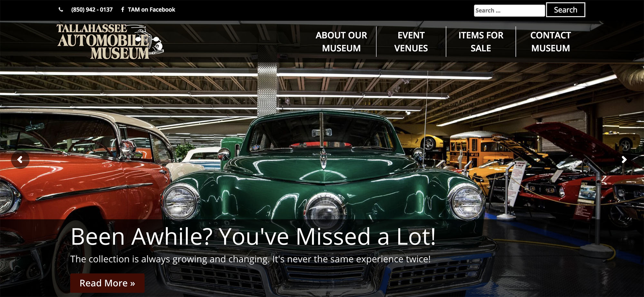Click the "Been Awhile? You've Missed a Lot!" headline
Screen dimensions: 644x297
click(x=253, y=236)
